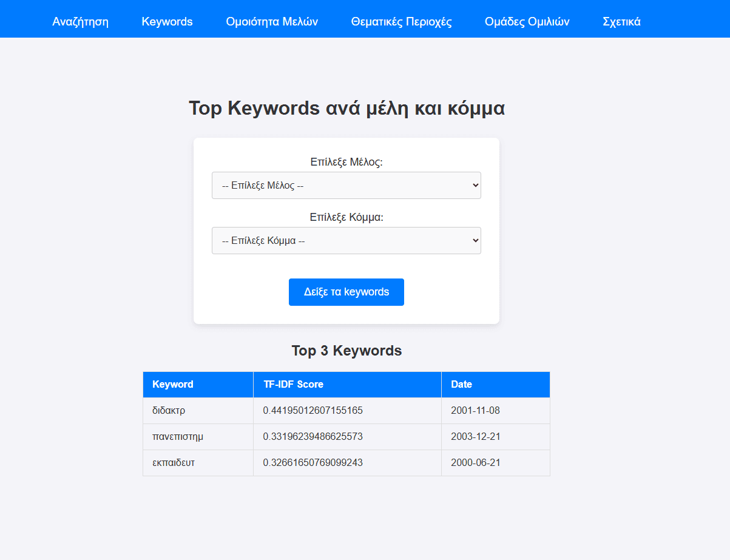Expand the Επίλεξε Μέλος dropdown
The width and height of the screenshot is (730, 560).
tap(346, 185)
